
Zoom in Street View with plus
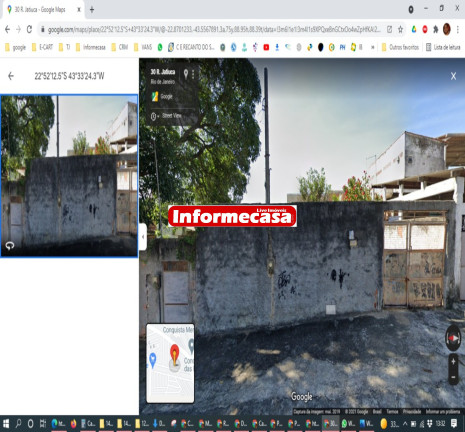[x=453, y=361]
